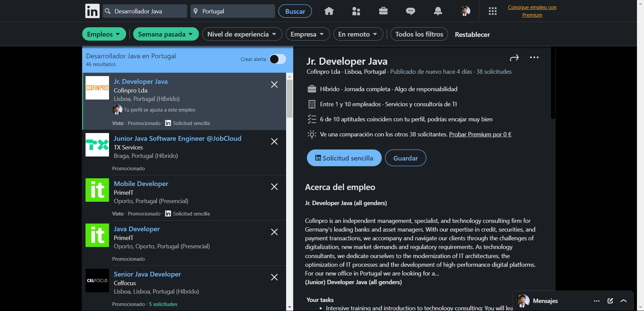The width and height of the screenshot is (644, 311).
Task: Open message options ellipsis in Mensajes bar
Action: coord(597,301)
